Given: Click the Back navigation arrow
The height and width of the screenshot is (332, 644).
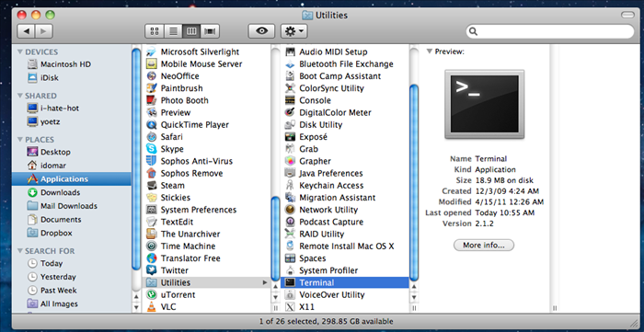Looking at the screenshot, I should (x=27, y=31).
